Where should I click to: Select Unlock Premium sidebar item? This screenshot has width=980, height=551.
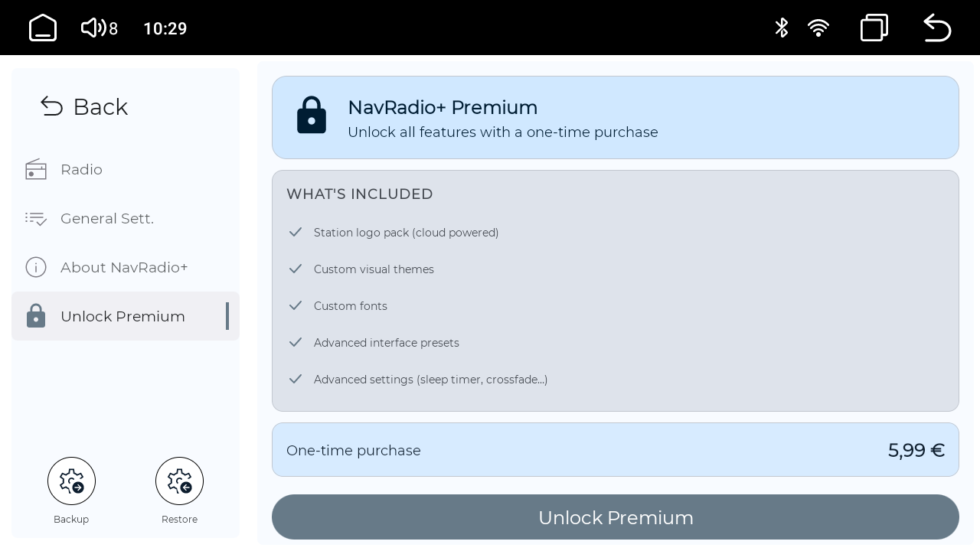[126, 316]
